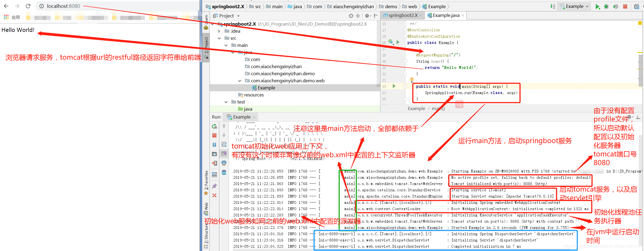
Task: Close the springboot2.X editor tab
Action: [421, 16]
